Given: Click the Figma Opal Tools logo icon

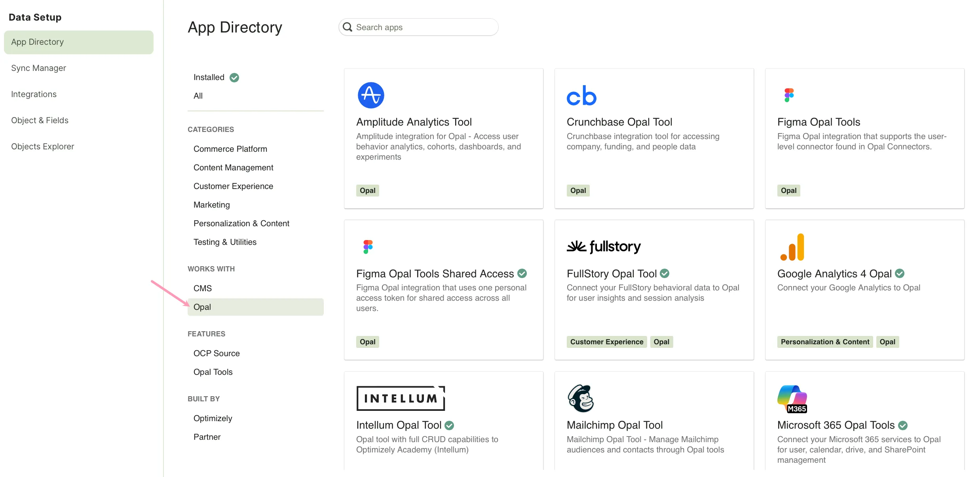Looking at the screenshot, I should [x=789, y=95].
